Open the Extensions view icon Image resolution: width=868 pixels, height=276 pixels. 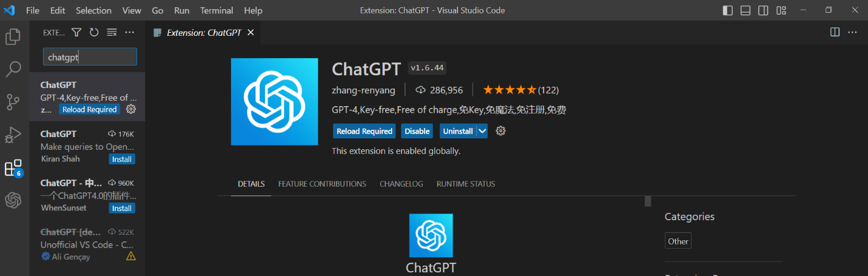coord(13,168)
